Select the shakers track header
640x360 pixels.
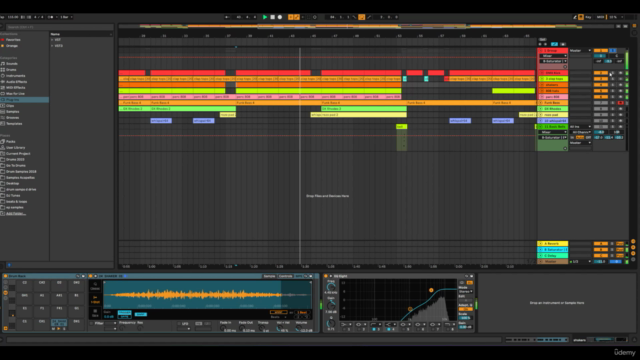click(553, 85)
